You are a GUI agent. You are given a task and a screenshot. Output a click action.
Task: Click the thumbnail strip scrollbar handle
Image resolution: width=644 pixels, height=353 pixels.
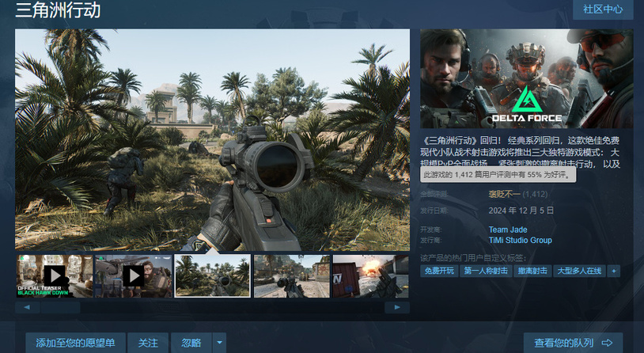[x=60, y=307]
